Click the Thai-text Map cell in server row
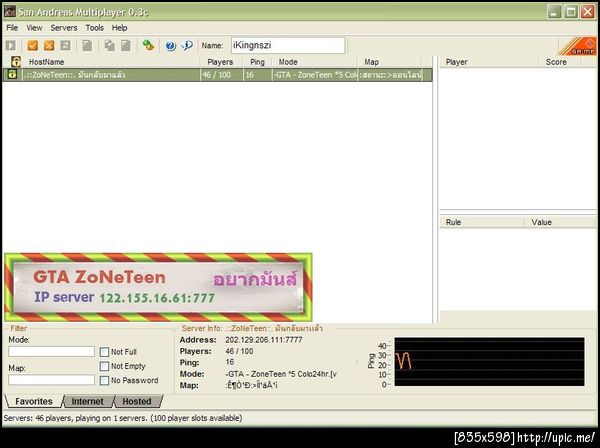Image resolution: width=600 pixels, height=448 pixels. coord(390,75)
